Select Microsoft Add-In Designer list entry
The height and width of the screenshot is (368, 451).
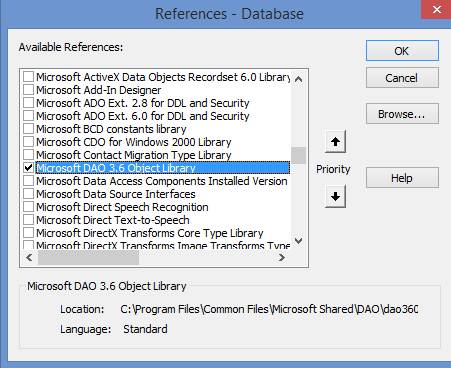(x=99, y=90)
